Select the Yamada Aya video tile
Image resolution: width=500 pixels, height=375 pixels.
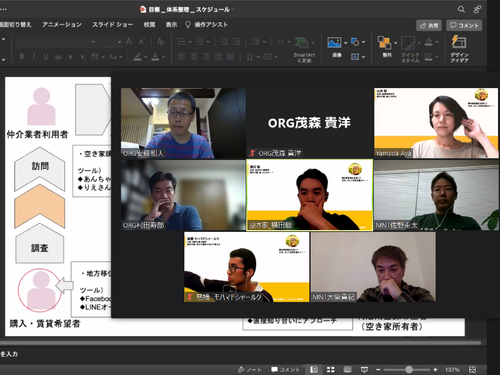click(x=436, y=123)
